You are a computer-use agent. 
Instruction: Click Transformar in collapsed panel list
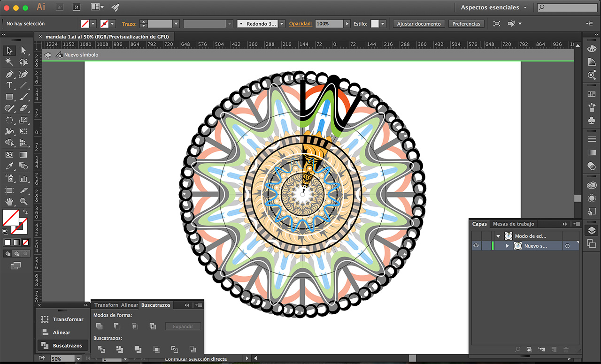click(x=62, y=319)
